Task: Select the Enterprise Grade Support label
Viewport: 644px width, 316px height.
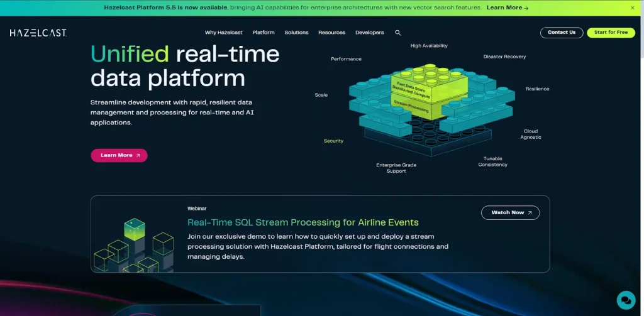Action: click(x=396, y=168)
